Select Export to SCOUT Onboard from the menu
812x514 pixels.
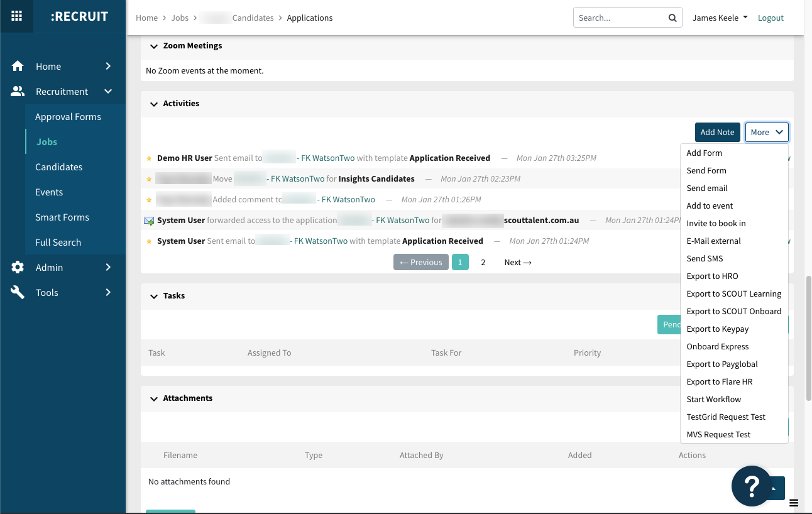pyautogui.click(x=734, y=311)
